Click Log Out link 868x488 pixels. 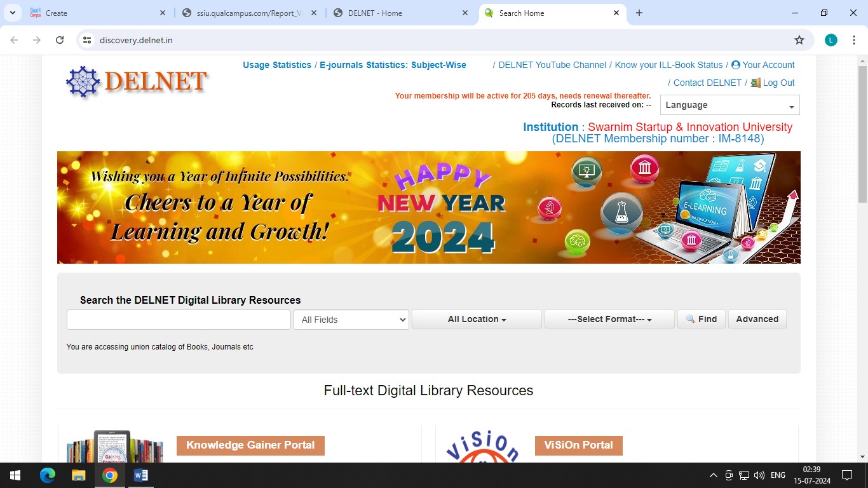(779, 83)
